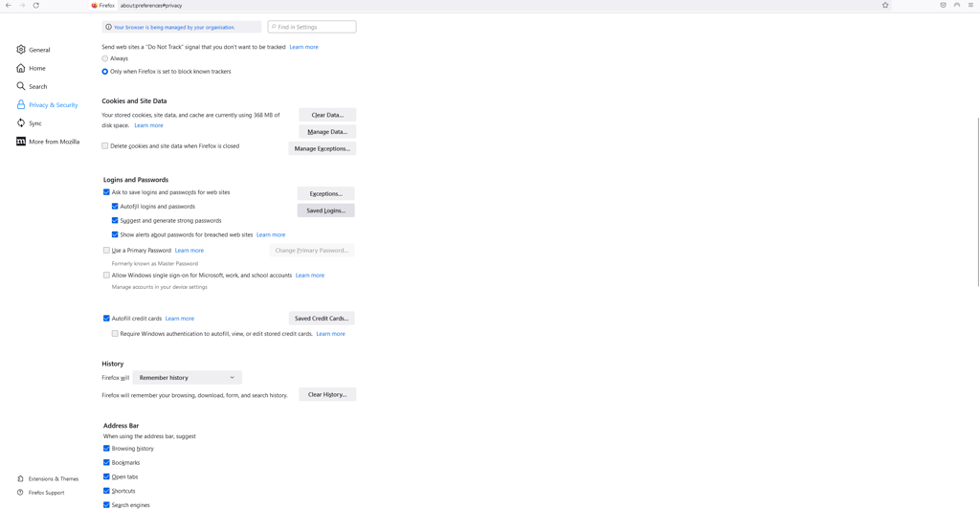
Task: Toggle Open tabs suggestion checkbox
Action: [x=106, y=476]
